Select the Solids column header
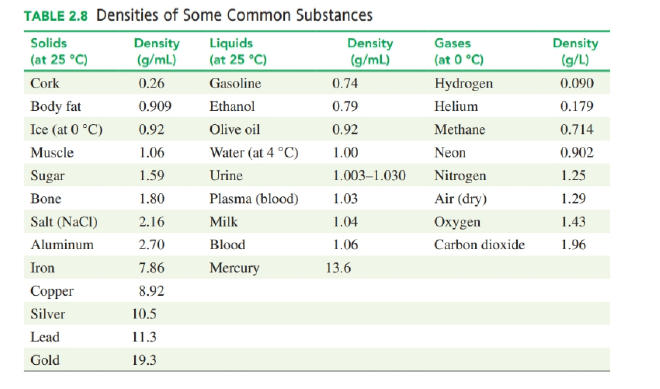Viewport: 660px width, 389px height. click(59, 51)
